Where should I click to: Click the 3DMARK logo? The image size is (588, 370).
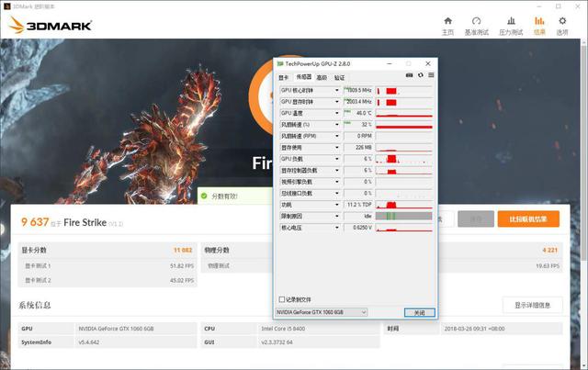tap(51, 25)
